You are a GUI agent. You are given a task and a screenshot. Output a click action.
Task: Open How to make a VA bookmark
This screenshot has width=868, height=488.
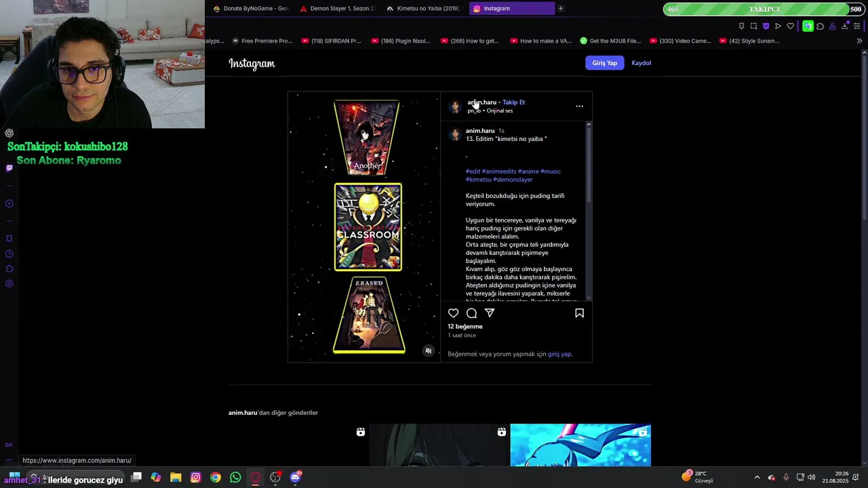tap(540, 41)
